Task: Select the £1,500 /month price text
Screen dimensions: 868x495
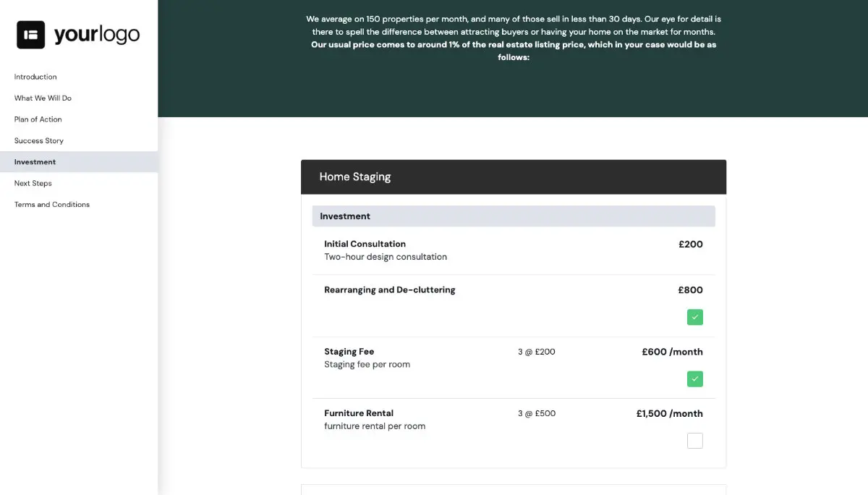Action: (669, 413)
